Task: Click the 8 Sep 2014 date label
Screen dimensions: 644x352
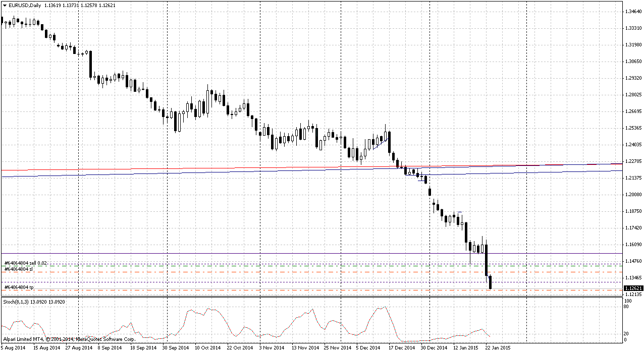Action: coord(110,348)
